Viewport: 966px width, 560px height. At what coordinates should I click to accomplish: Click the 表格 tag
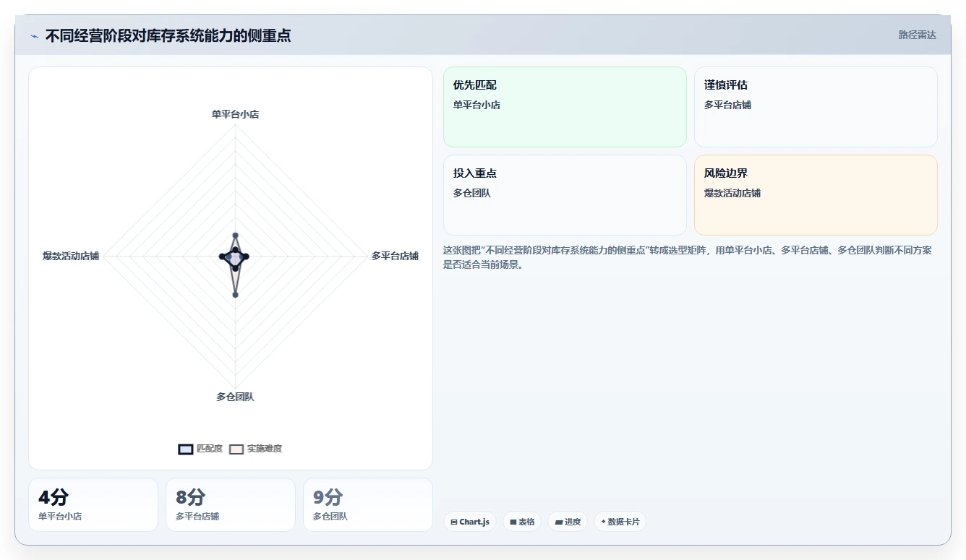tap(522, 522)
